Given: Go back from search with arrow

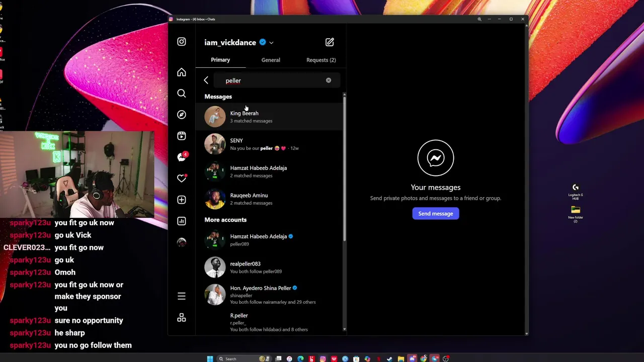Looking at the screenshot, I should point(206,80).
